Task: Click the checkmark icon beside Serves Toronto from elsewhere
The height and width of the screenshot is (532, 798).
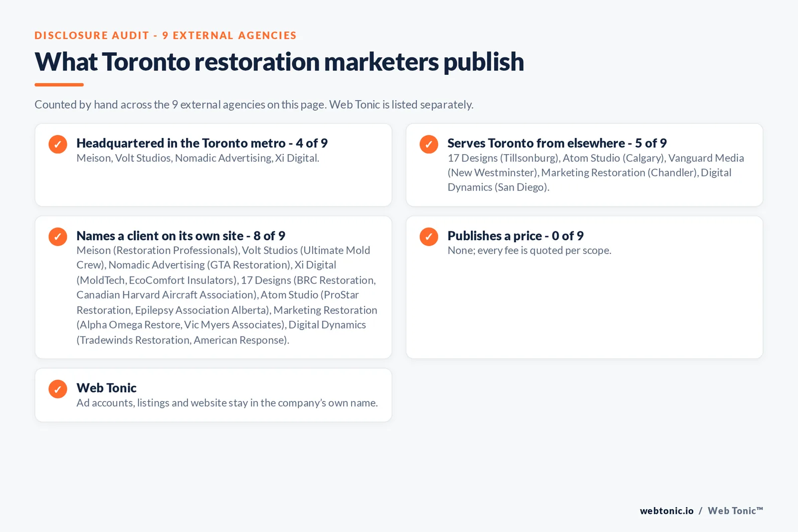Action: [429, 144]
